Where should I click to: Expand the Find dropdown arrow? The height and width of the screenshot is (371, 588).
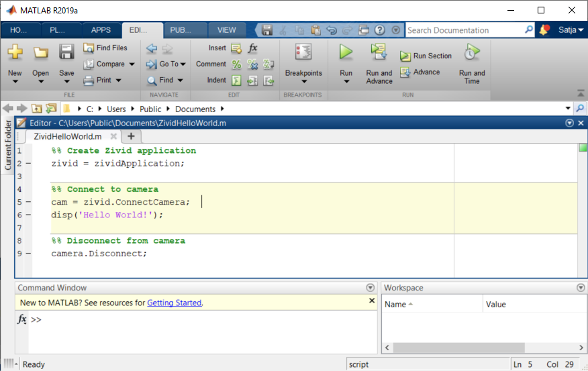[181, 81]
